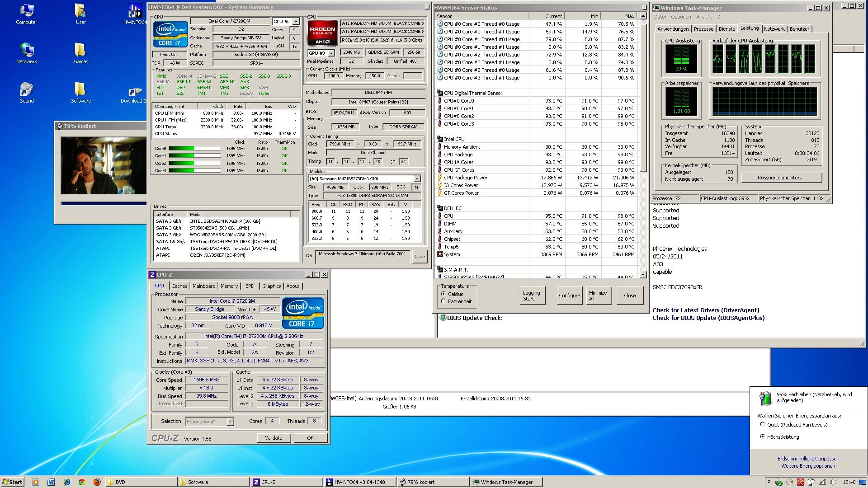Open the Netzwerk desktop icon

[x=26, y=53]
